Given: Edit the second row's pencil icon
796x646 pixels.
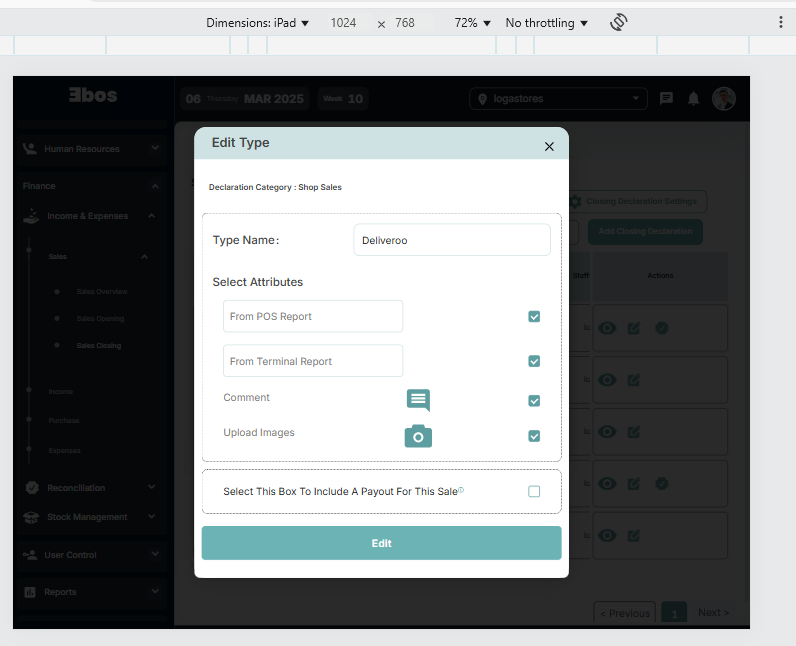Looking at the screenshot, I should tap(634, 380).
